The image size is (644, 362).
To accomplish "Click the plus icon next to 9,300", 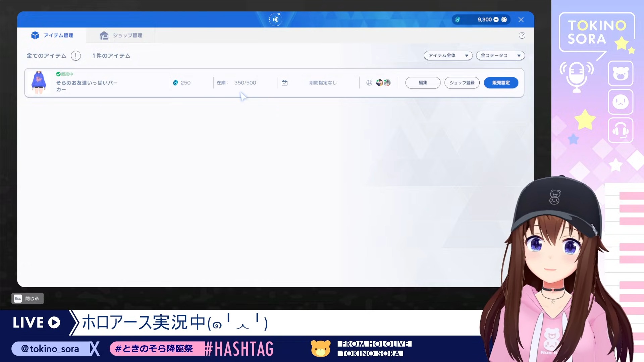I will point(496,20).
